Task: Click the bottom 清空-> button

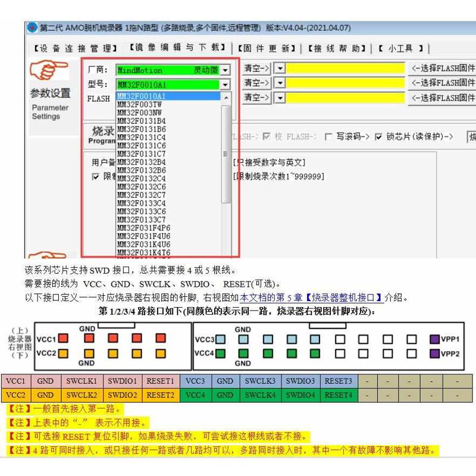Action: [x=256, y=98]
